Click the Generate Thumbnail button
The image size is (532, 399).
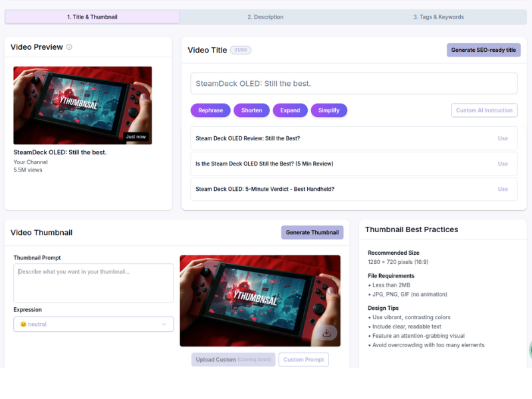312,232
